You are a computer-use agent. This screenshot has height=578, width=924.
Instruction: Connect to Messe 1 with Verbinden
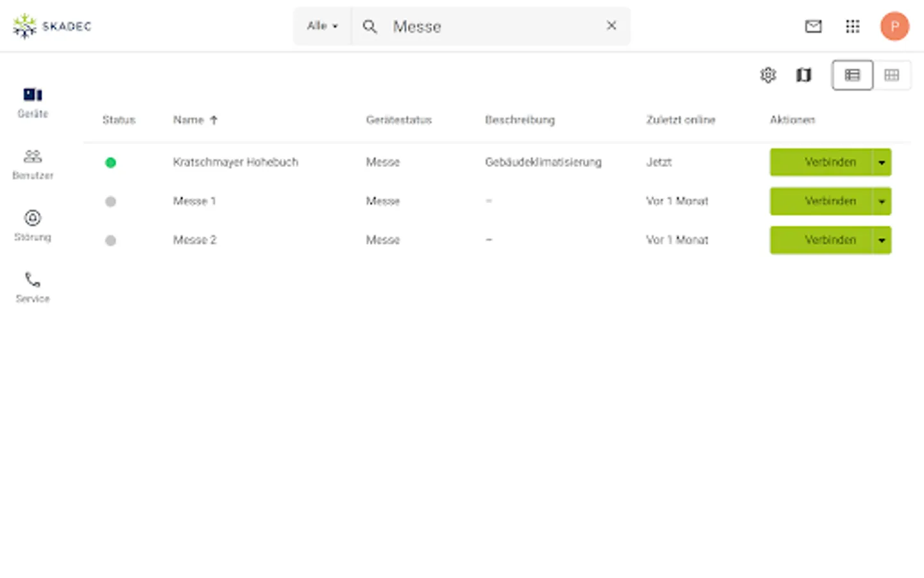tap(821, 201)
